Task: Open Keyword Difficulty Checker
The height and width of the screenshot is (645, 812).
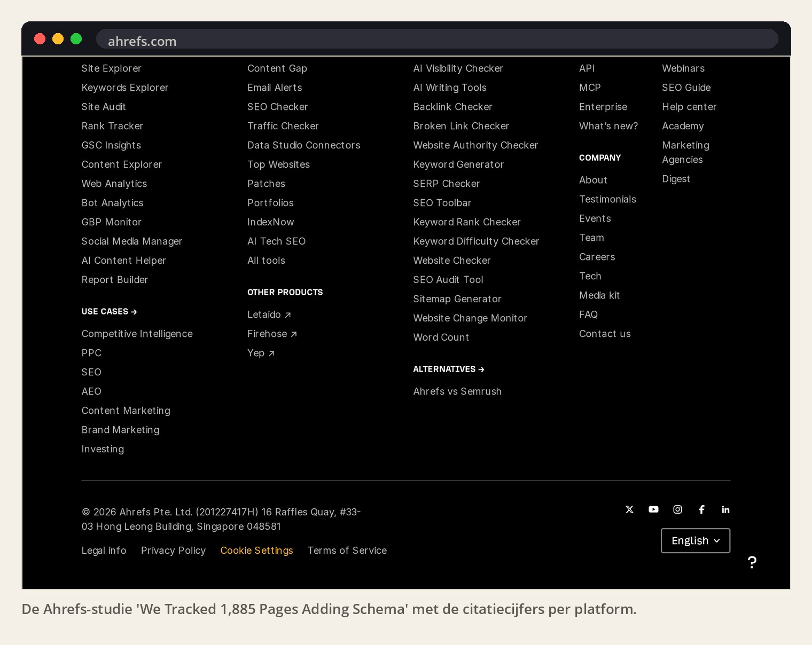Action: click(x=477, y=241)
